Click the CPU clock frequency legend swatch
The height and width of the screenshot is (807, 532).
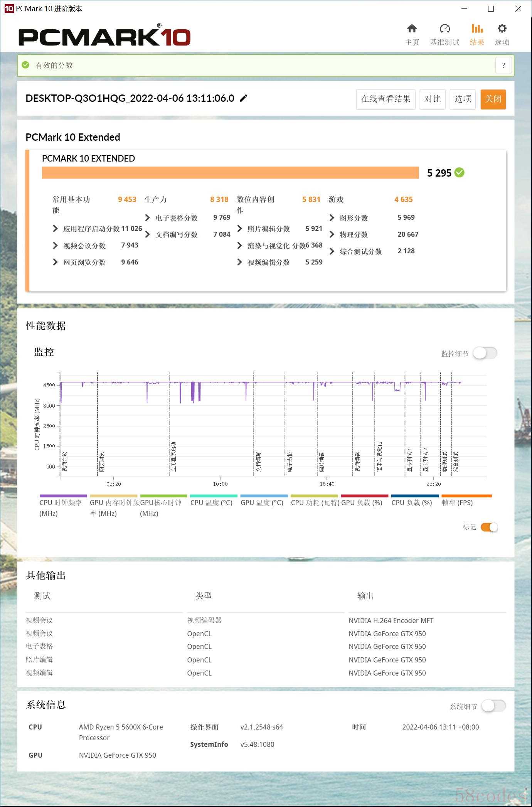point(63,496)
